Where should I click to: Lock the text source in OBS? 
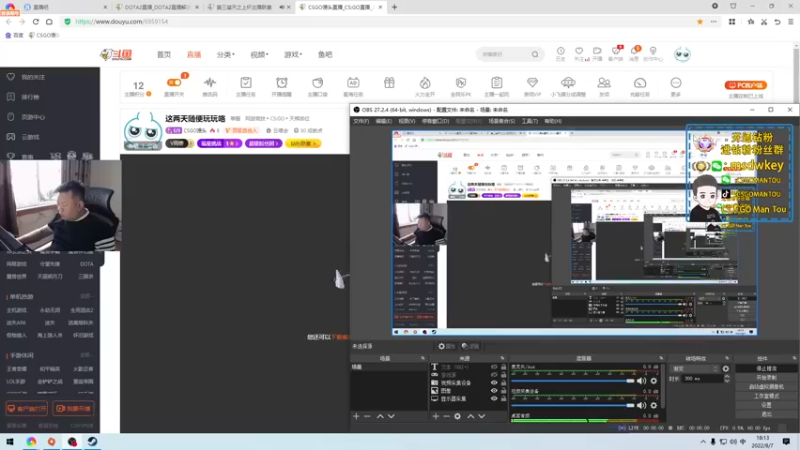pos(504,367)
